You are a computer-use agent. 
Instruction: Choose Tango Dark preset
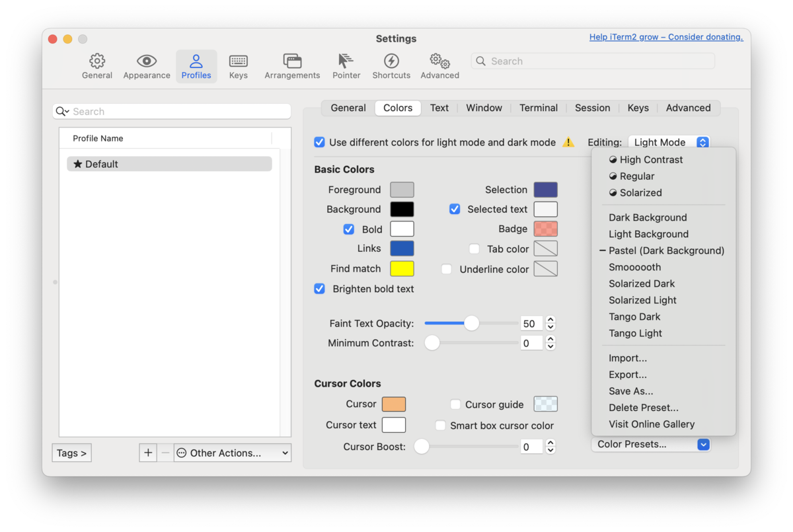[663, 317]
